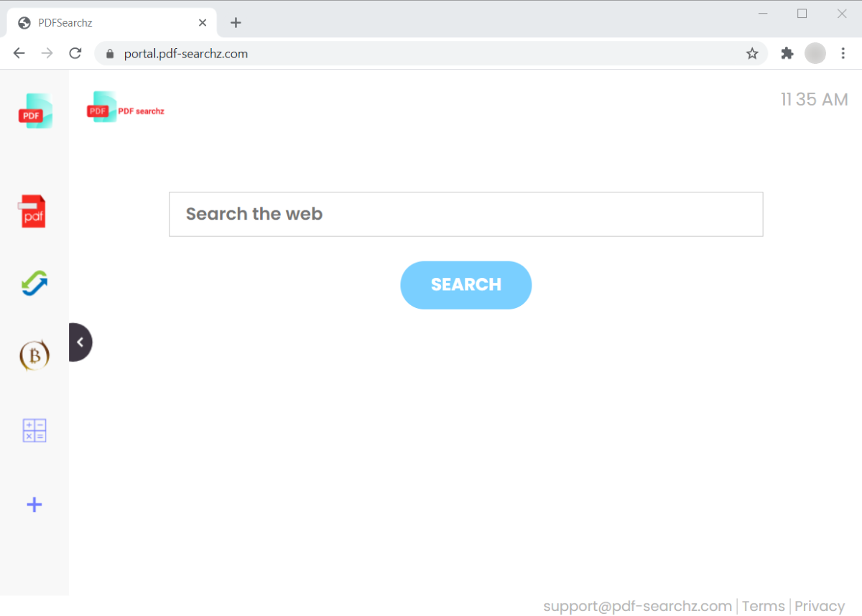Navigate back with the back arrow
Image resolution: width=862 pixels, height=616 pixels.
point(19,53)
